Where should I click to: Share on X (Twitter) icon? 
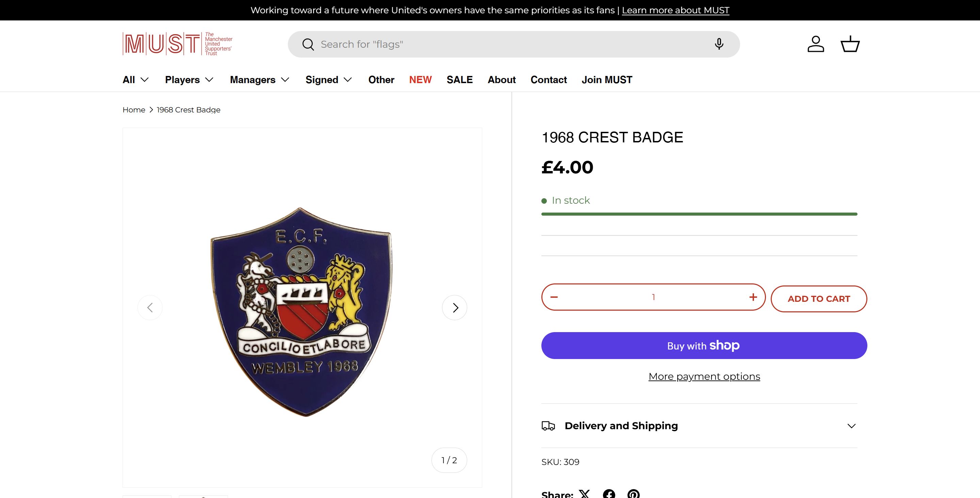[584, 494]
